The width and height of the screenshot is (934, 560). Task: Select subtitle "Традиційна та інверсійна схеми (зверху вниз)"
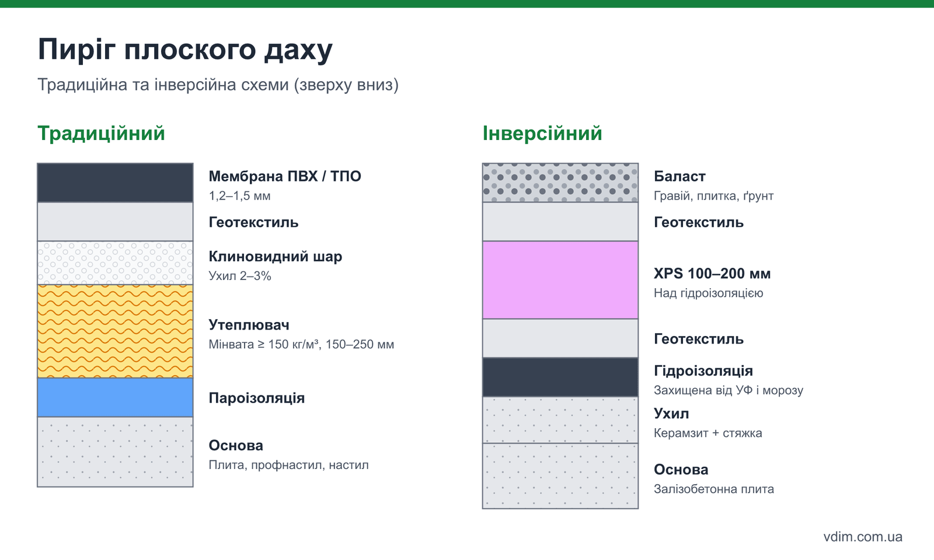218,85
